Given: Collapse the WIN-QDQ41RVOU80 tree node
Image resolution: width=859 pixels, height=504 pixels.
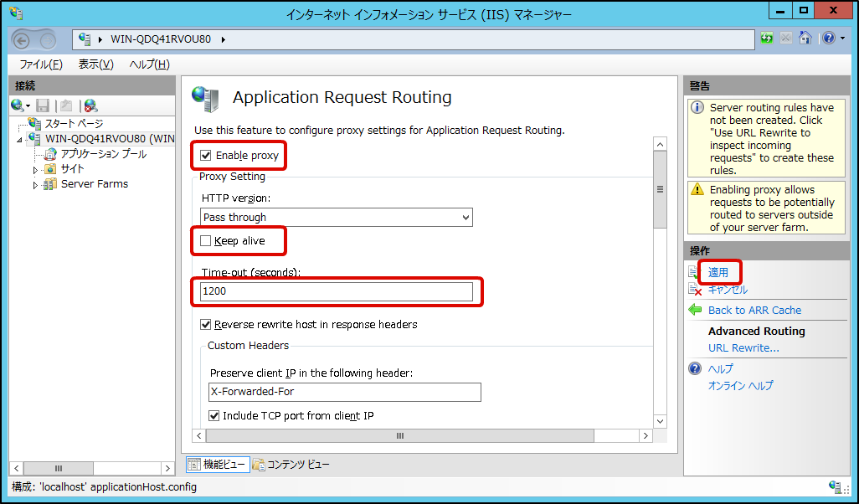Looking at the screenshot, I should [x=20, y=140].
